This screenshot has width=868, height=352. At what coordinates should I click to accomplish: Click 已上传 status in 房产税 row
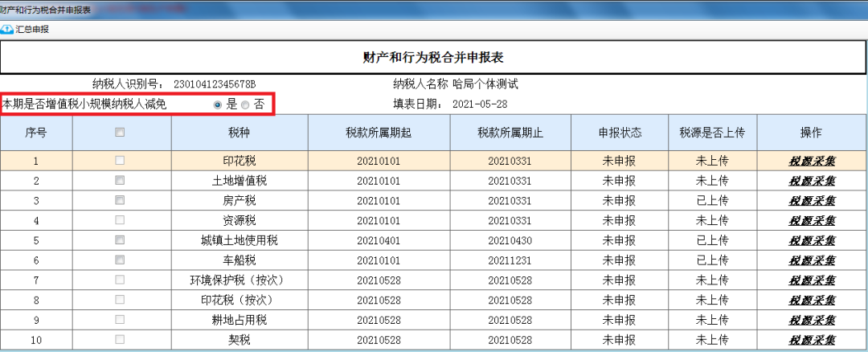pos(712,201)
